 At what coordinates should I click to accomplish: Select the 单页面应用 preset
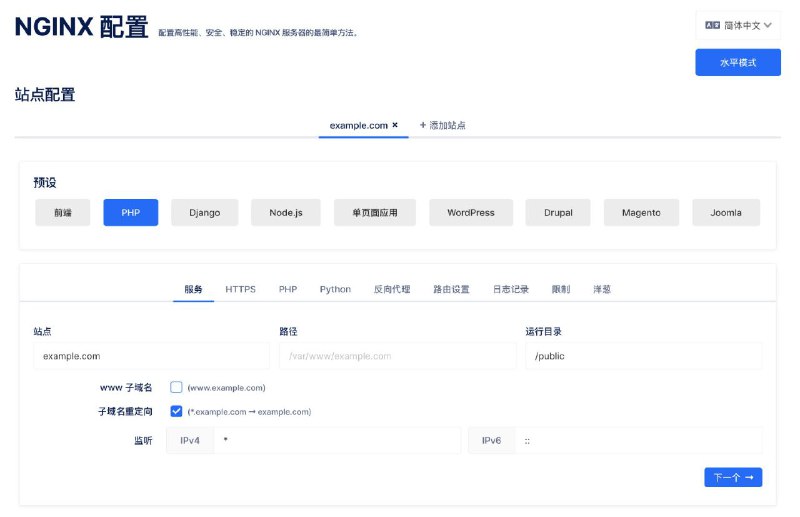click(374, 213)
